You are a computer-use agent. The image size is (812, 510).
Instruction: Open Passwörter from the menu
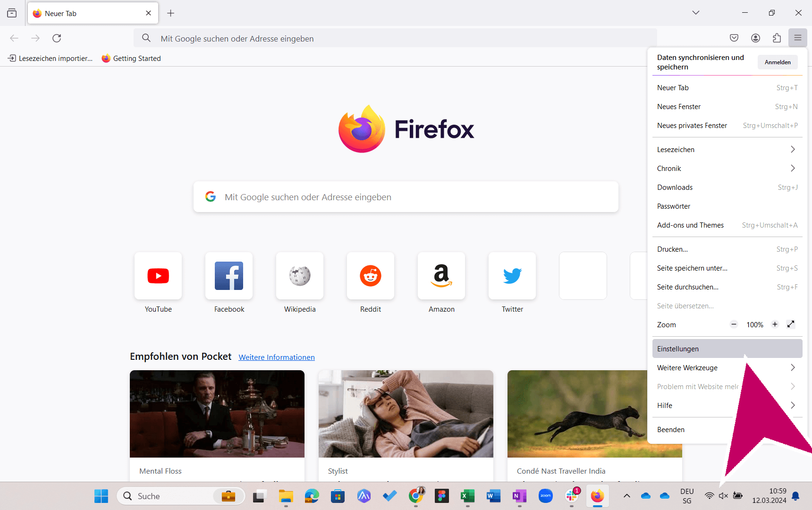(x=727, y=206)
